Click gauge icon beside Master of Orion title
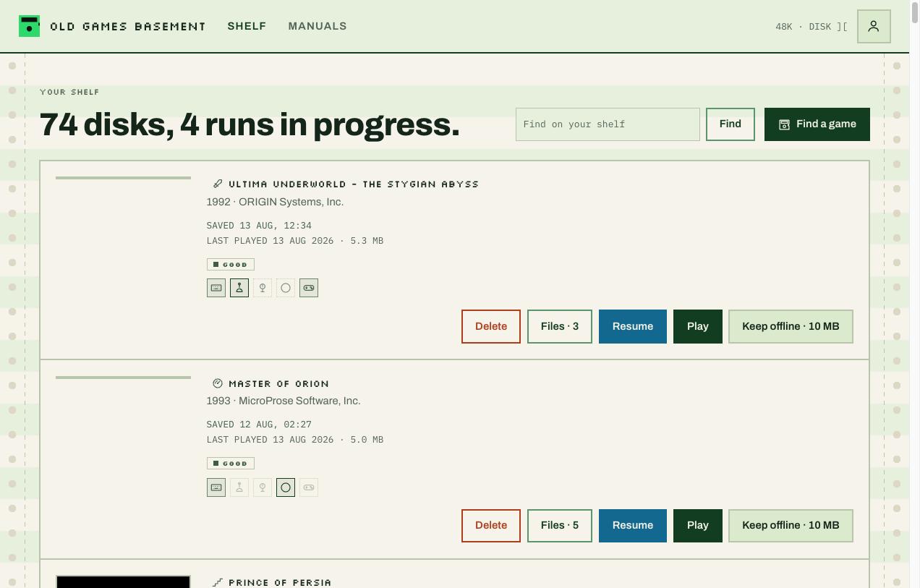 pos(218,383)
